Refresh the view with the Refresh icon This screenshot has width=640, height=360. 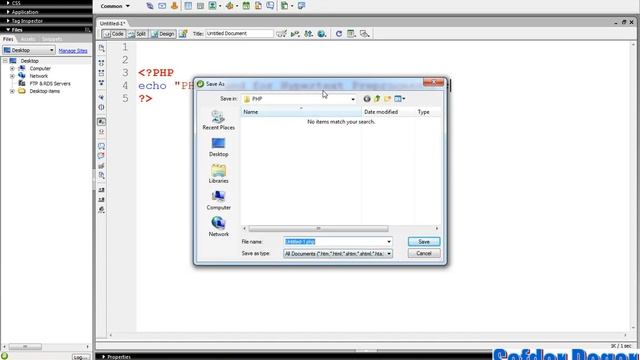339,33
